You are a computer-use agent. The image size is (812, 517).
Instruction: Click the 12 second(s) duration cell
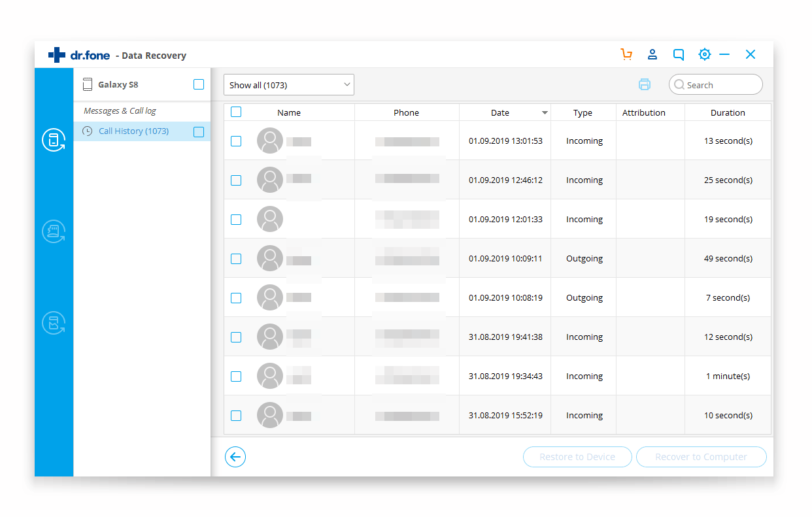pyautogui.click(x=728, y=337)
